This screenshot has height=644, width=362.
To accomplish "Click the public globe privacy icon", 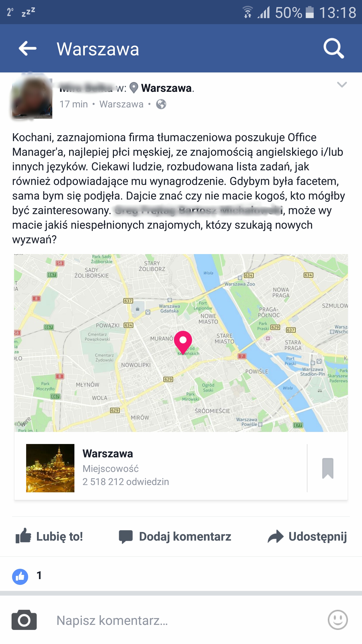I will point(161,104).
